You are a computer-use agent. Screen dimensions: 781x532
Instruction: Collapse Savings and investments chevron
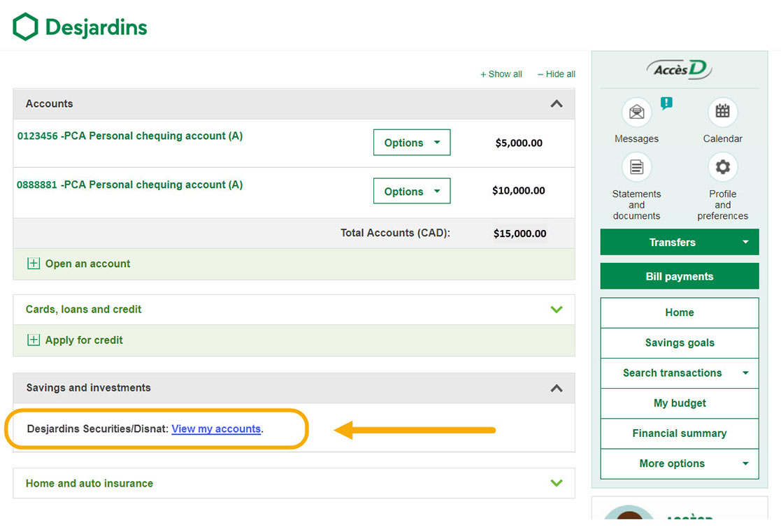point(557,388)
